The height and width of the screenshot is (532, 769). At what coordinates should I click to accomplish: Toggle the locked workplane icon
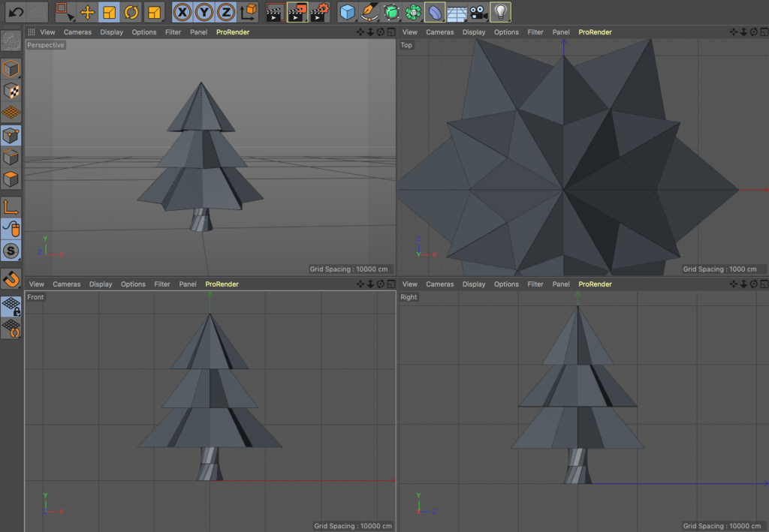[x=11, y=306]
